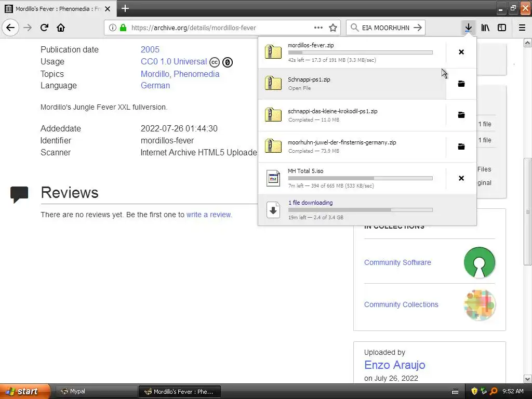This screenshot has width=532, height=399.
Task: Click the MH Total 5.iso file icon
Action: (273, 178)
